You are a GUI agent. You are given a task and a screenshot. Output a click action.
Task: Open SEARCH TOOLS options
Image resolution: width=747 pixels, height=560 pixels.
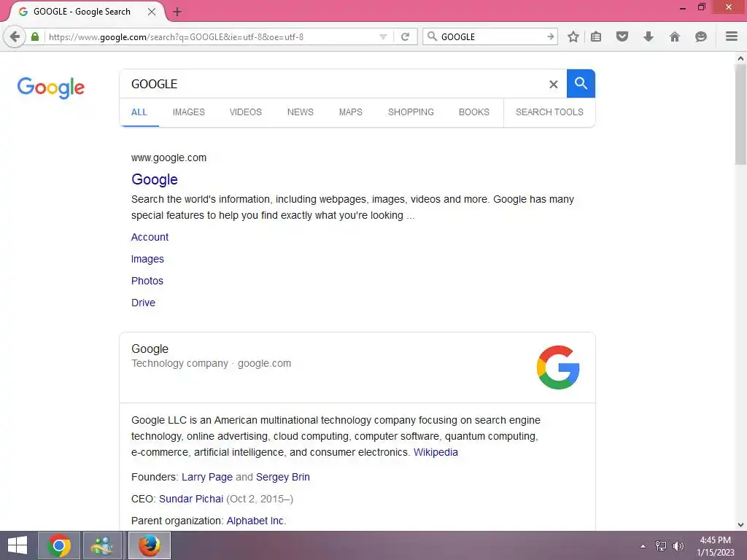[549, 112]
